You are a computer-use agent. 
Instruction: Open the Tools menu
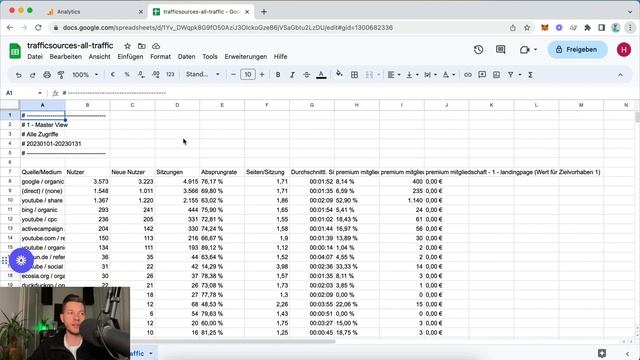pyautogui.click(x=210, y=57)
